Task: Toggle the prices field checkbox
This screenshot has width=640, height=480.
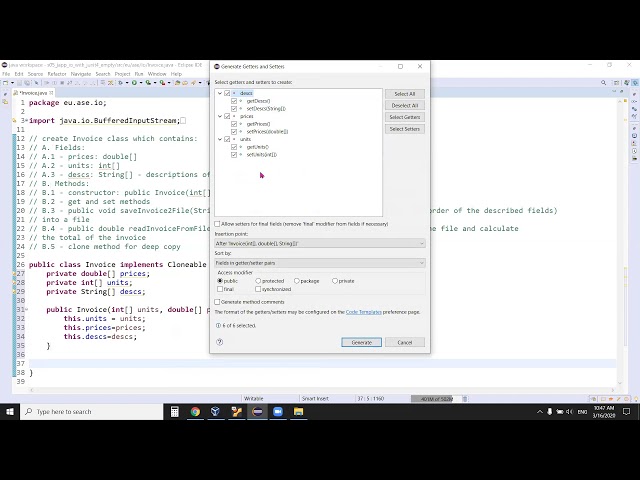Action: (227, 116)
